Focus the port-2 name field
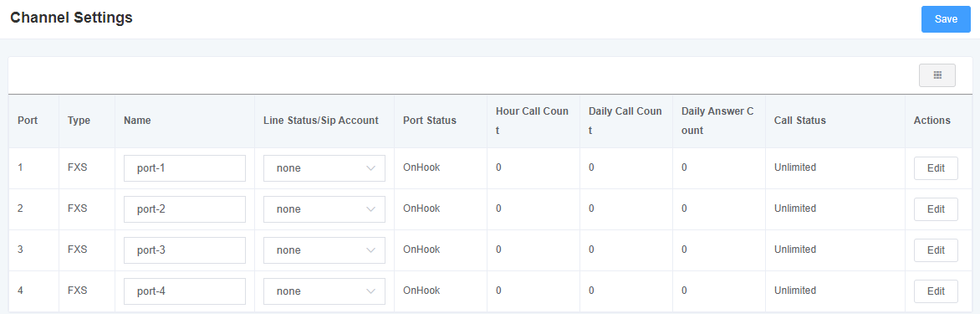This screenshot has width=980, height=314. (x=184, y=209)
